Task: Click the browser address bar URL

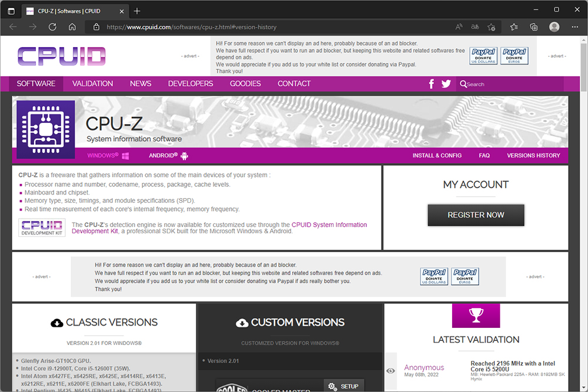Action: (x=192, y=27)
